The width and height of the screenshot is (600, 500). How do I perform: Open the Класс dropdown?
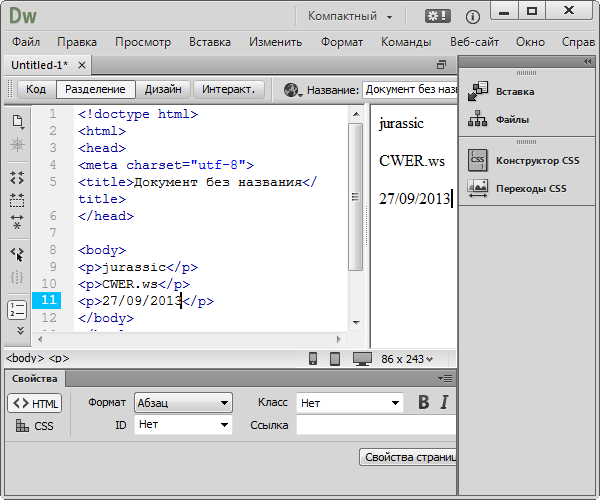point(350,402)
